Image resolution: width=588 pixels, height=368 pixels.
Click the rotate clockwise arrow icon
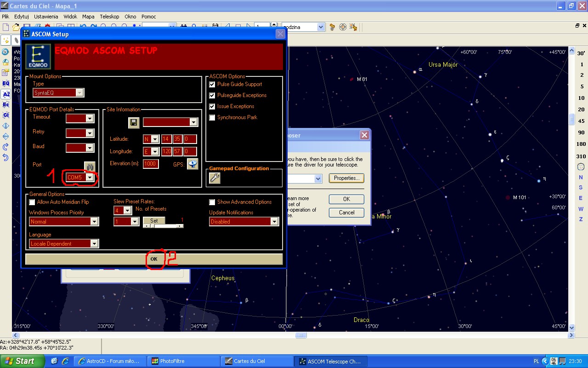pyautogui.click(x=6, y=147)
